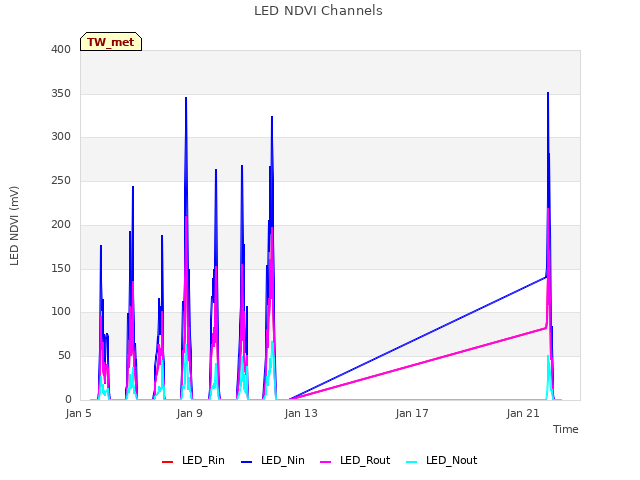This screenshot has width=640, height=480.
Task: Click the 300 y-axis tick label
Action: 61,137
